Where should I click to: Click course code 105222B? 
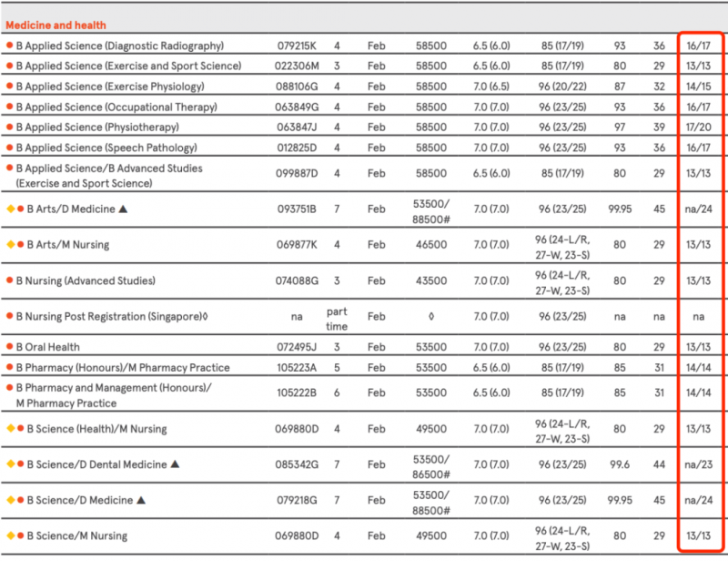[x=297, y=393]
